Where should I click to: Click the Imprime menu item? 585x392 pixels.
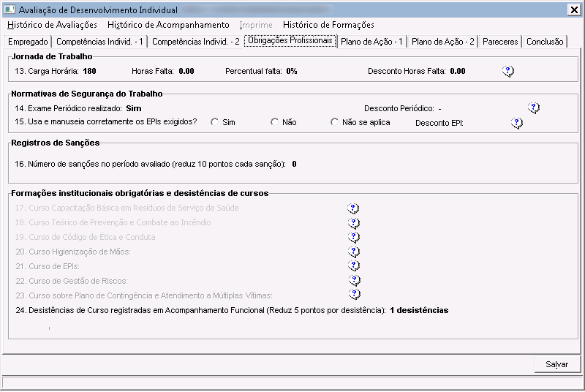256,25
